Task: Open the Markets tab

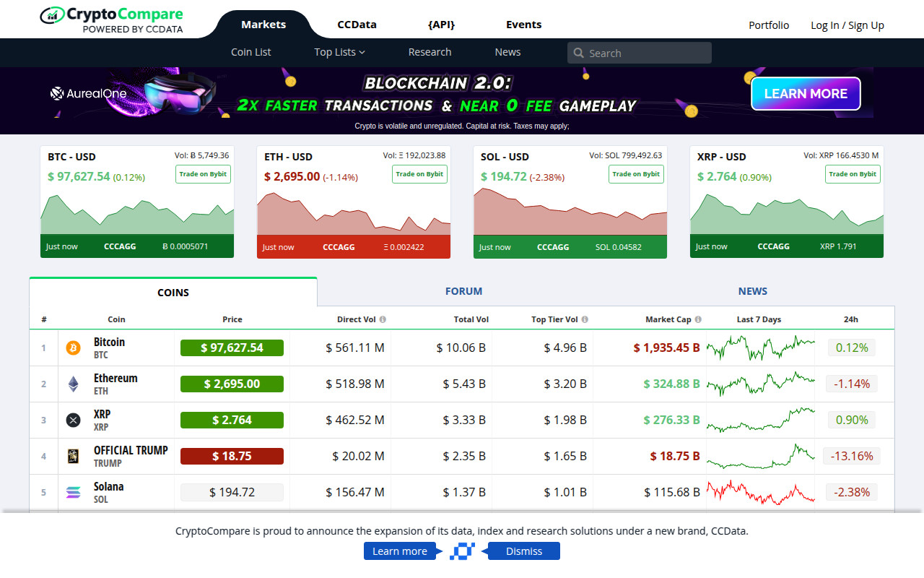Action: tap(263, 25)
